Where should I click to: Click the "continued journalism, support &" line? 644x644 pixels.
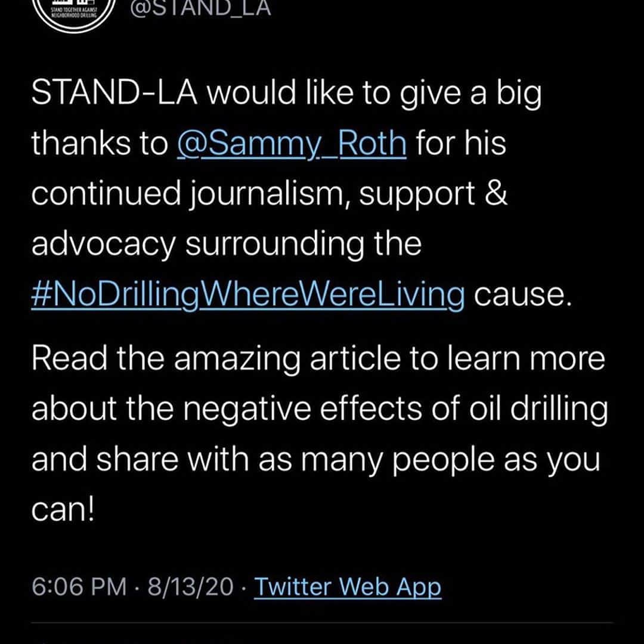[x=270, y=194]
